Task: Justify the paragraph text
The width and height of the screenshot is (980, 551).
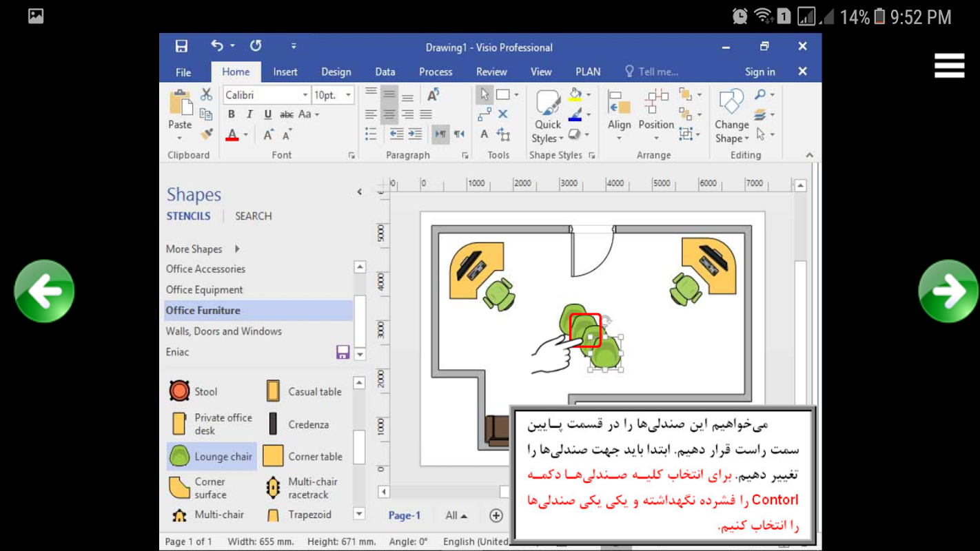Action: click(426, 114)
